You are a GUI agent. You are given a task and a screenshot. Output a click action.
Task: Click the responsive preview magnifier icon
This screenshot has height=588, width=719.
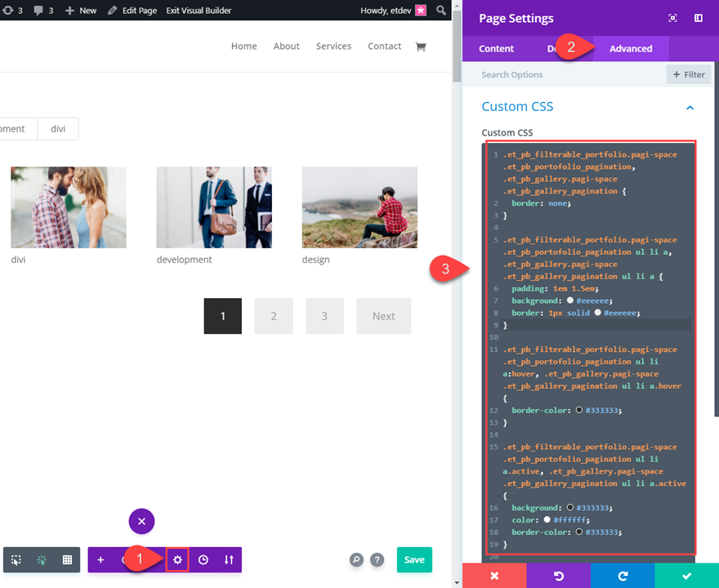point(355,559)
